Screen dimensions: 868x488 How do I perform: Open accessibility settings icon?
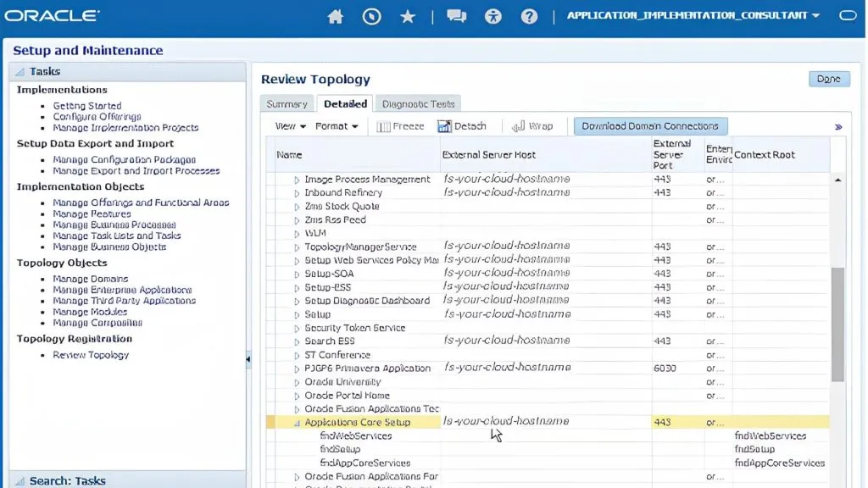click(x=492, y=16)
